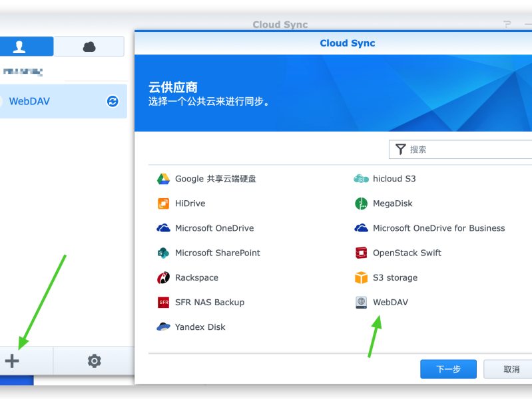Screen dimensions: 532x399
Task: Click the Microsoft OneDrive cloud icon
Action: pos(163,228)
